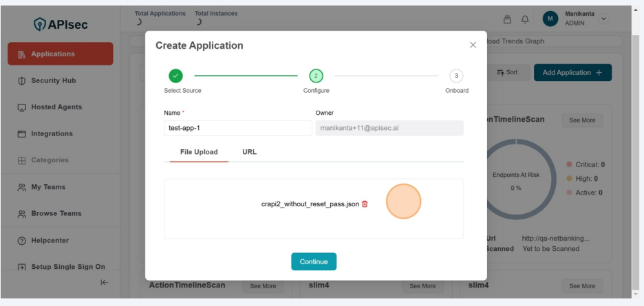Image resolution: width=644 pixels, height=306 pixels.
Task: Click the Hosted Agents sidebar icon
Action: coord(21,107)
